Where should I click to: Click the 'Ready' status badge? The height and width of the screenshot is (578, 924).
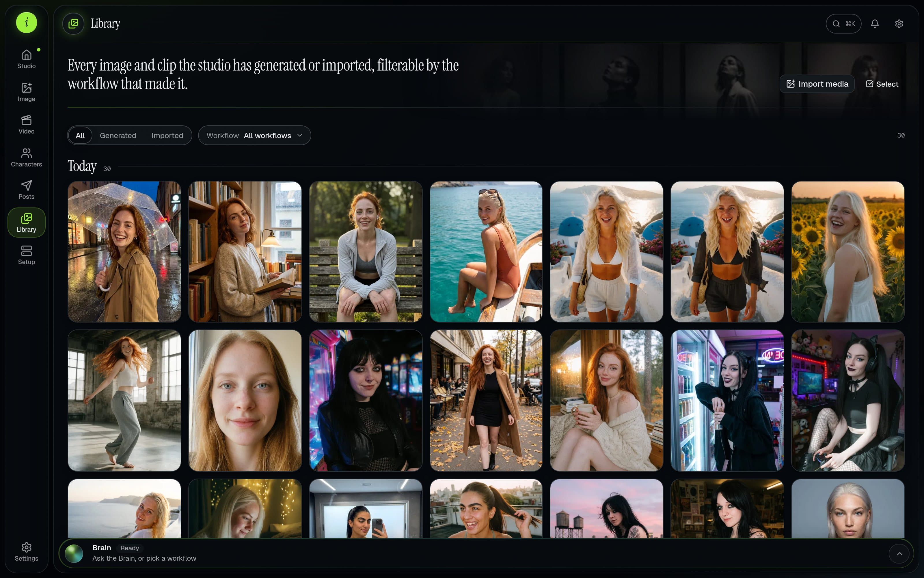[x=129, y=548]
